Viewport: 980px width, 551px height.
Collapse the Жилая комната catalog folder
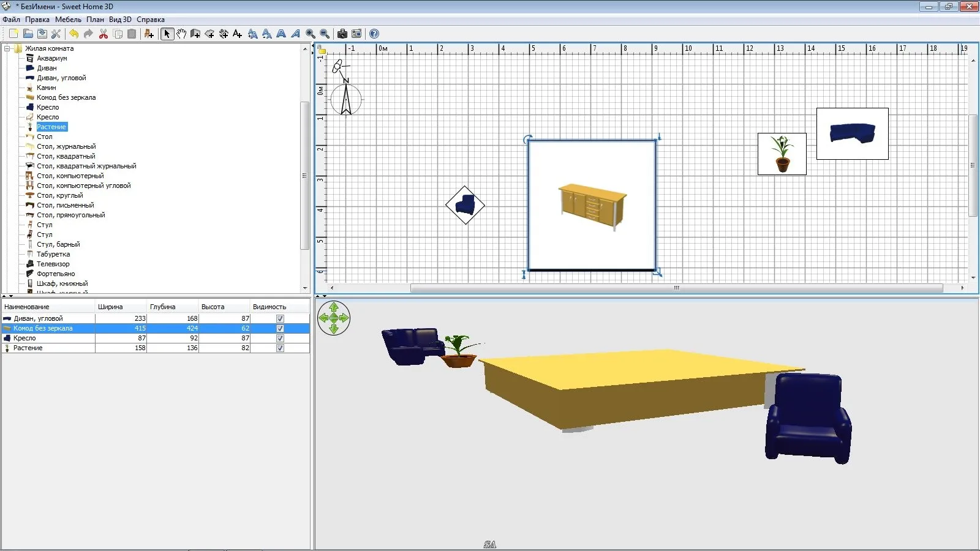[x=7, y=48]
